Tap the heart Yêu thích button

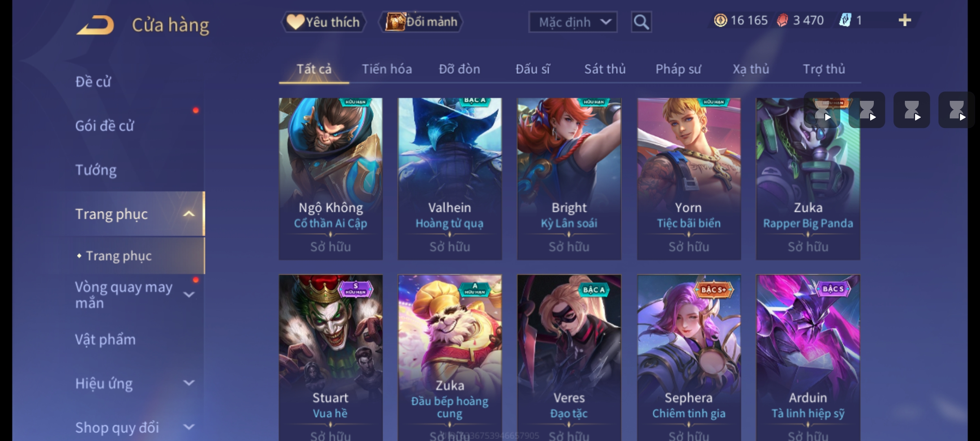[x=323, y=22]
